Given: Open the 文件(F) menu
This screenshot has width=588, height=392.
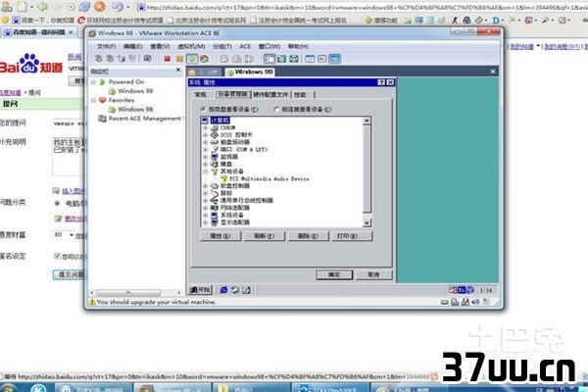Looking at the screenshot, I should (x=106, y=46).
